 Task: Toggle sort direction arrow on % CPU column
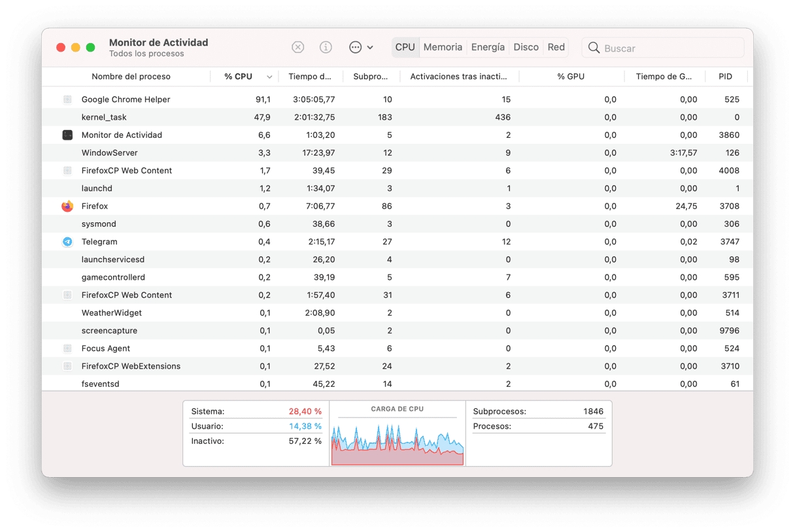[269, 77]
